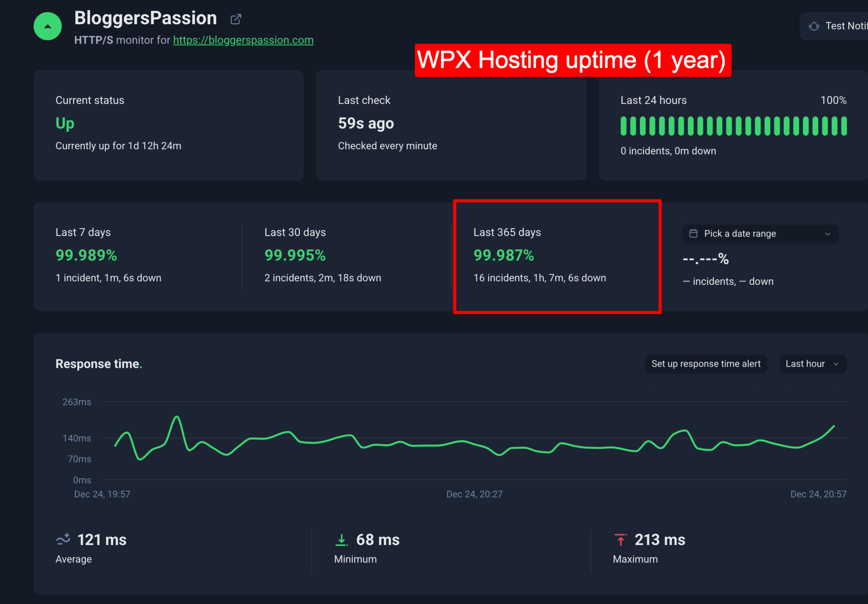Open the Last hour dropdown
Viewport: 868px width, 604px height.
pos(812,364)
